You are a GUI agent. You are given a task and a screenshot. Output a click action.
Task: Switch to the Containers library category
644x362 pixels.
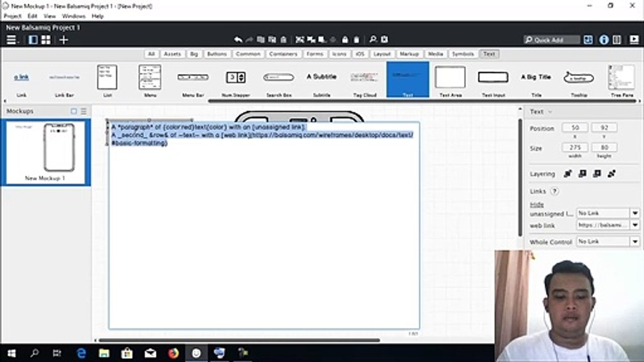click(283, 54)
